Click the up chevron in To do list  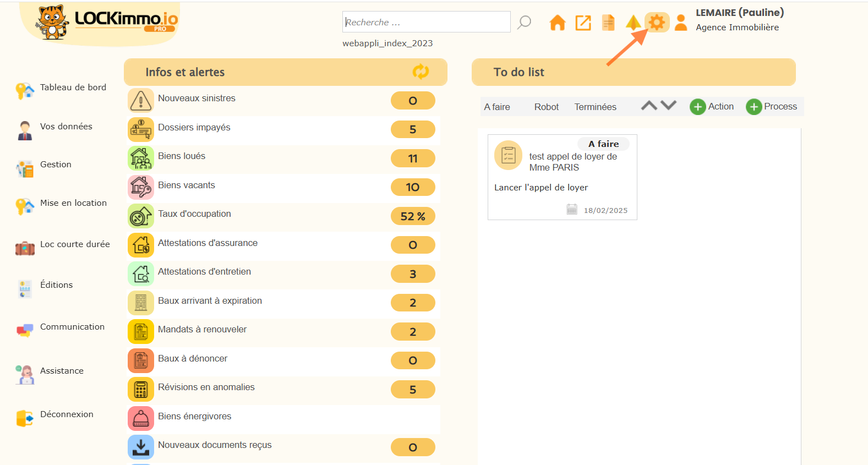click(649, 106)
